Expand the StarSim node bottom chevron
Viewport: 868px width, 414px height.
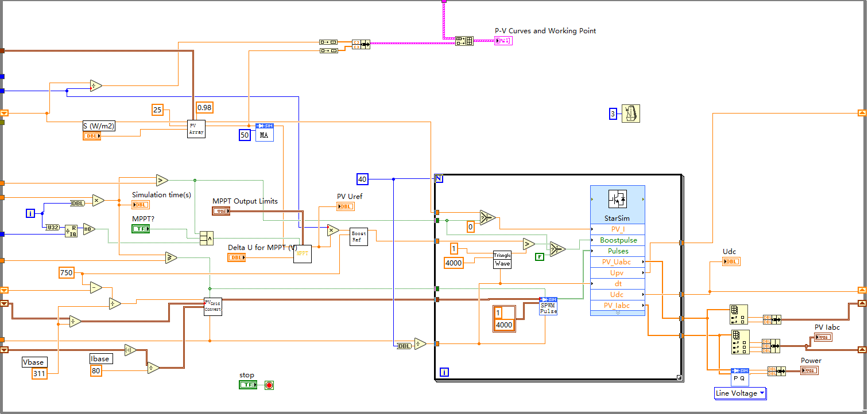(x=617, y=313)
